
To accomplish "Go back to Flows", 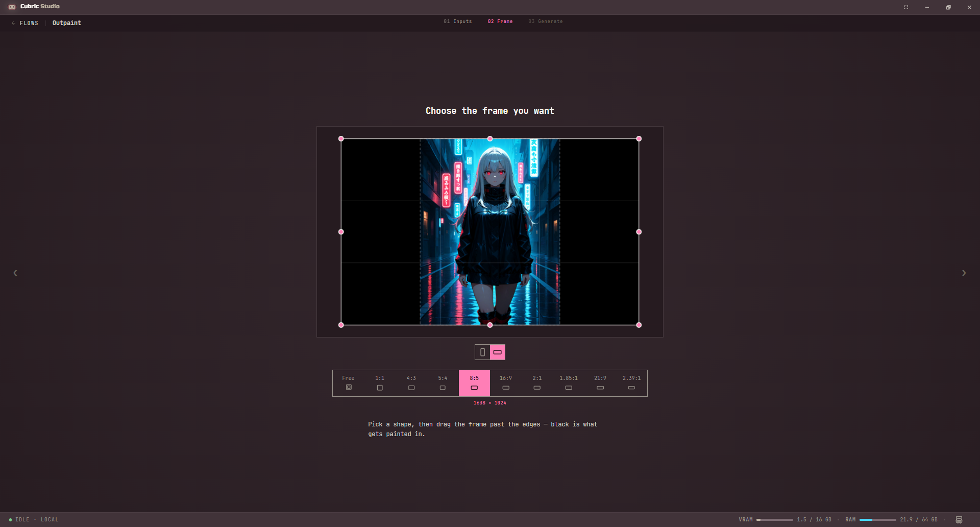I will pos(25,23).
